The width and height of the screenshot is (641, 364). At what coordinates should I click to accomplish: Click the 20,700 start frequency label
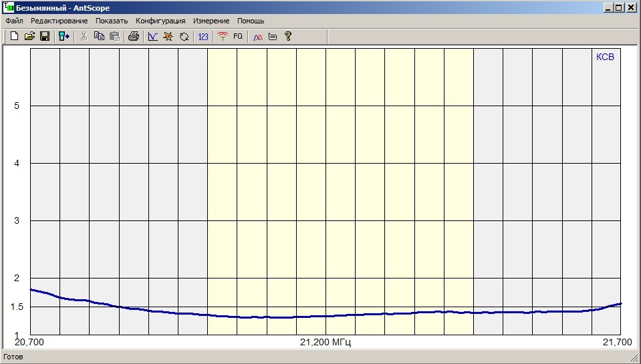click(29, 343)
